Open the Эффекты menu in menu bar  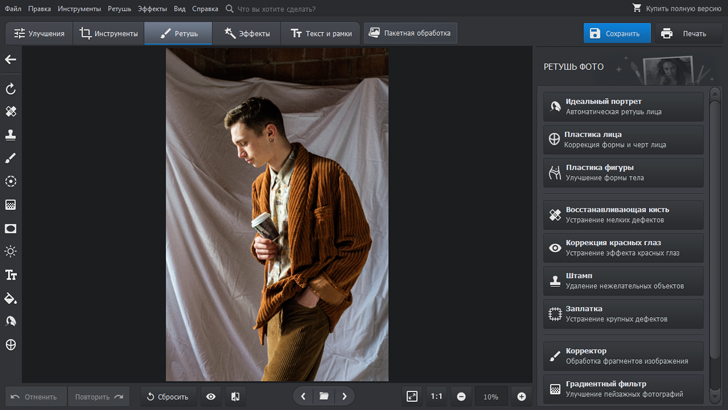tap(152, 8)
